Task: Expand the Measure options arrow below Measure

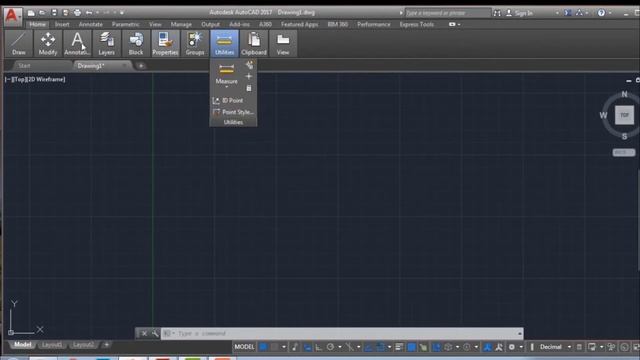Action: pos(227,87)
